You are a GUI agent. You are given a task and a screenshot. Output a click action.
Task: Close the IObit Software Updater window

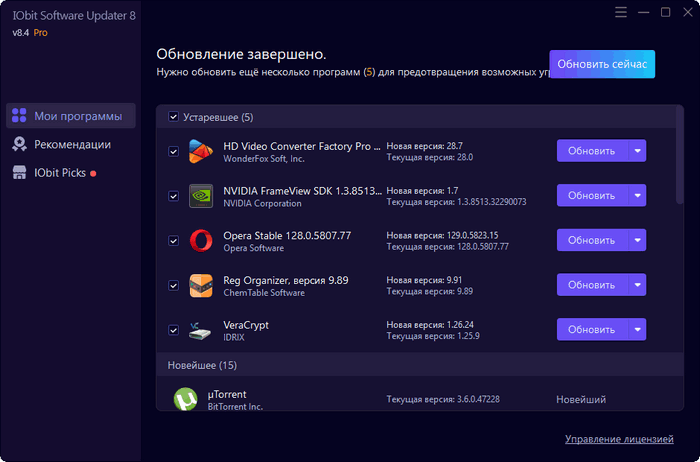tap(688, 12)
